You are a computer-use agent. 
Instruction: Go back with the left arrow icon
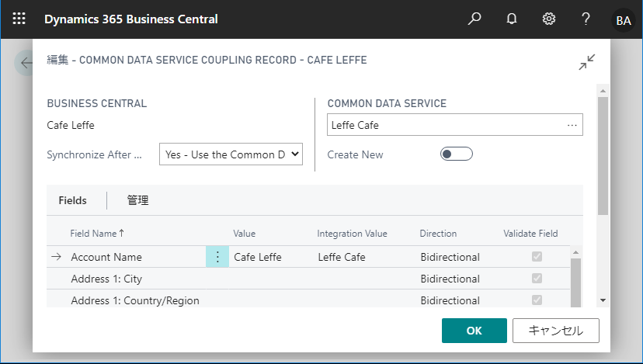point(26,63)
